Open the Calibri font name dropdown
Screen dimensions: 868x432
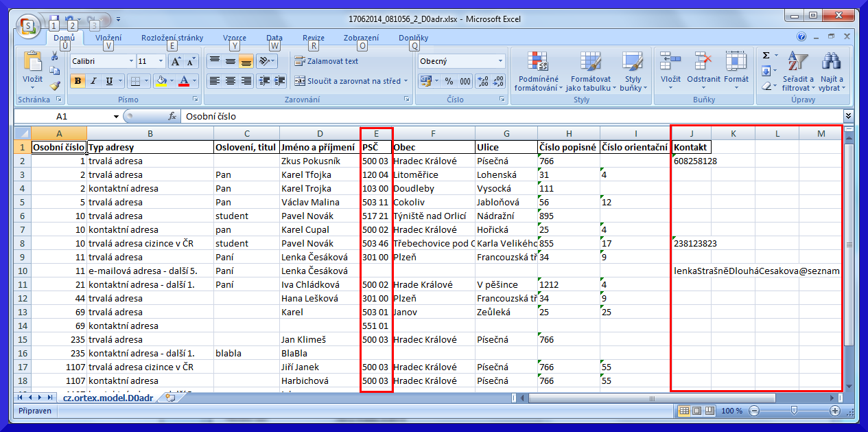131,61
